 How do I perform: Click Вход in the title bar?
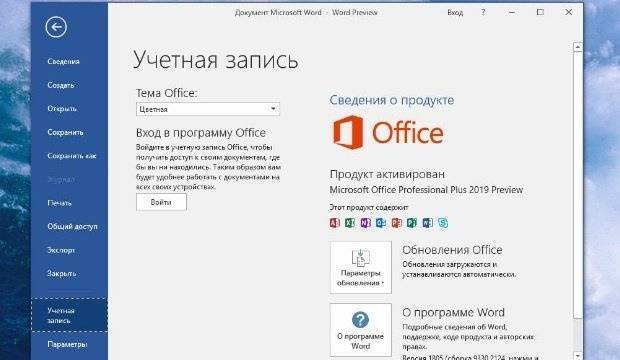pyautogui.click(x=455, y=12)
